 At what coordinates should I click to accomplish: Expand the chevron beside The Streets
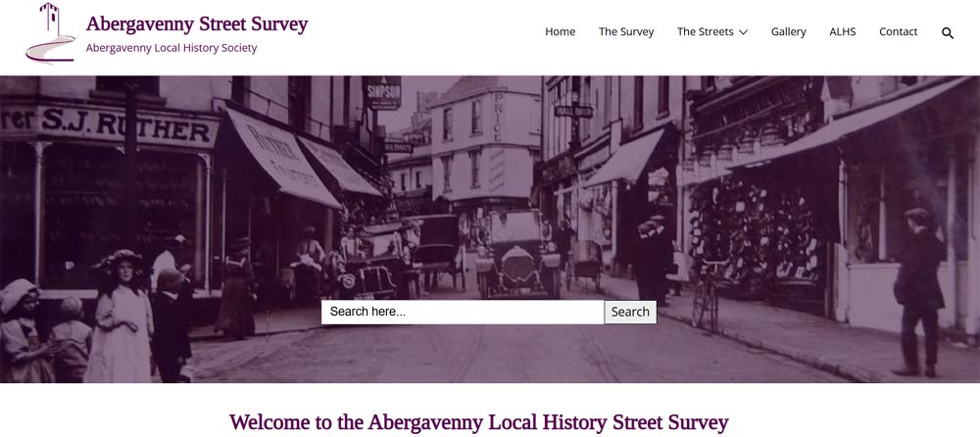pos(743,32)
